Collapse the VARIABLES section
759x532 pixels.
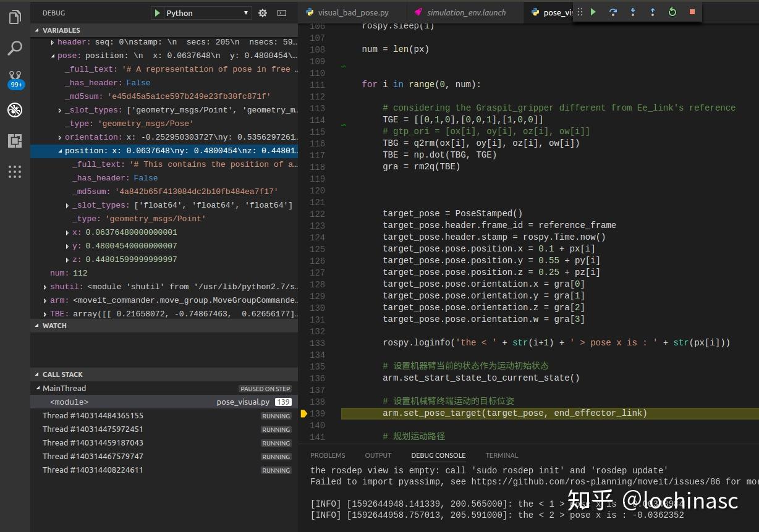[164, 30]
